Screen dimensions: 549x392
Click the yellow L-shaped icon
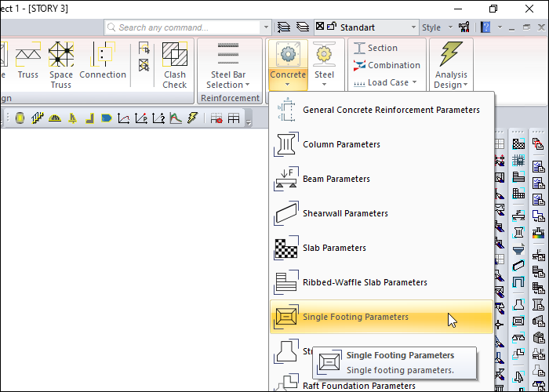coord(90,118)
